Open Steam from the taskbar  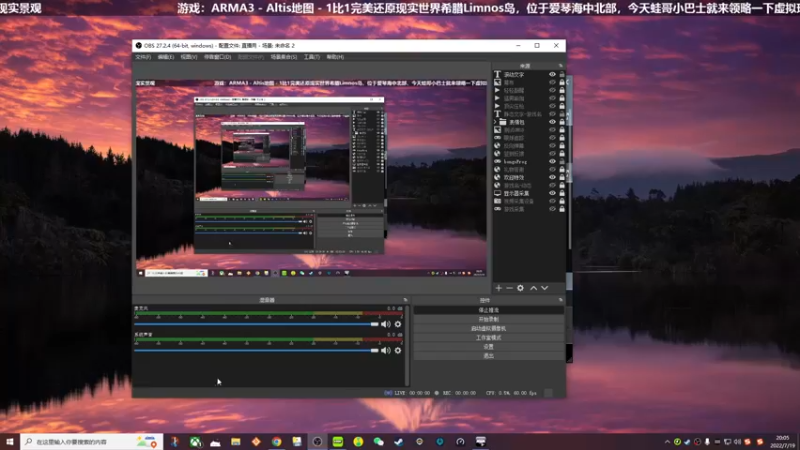point(399,442)
